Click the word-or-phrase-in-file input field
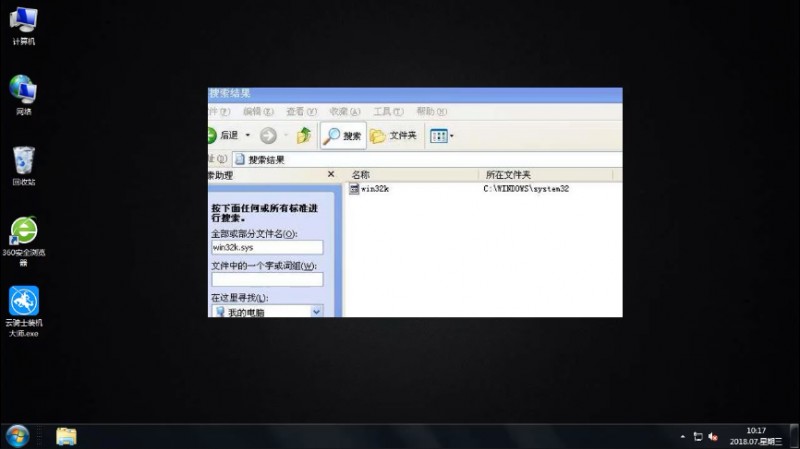Viewport: 800px width, 449px height. [267, 279]
